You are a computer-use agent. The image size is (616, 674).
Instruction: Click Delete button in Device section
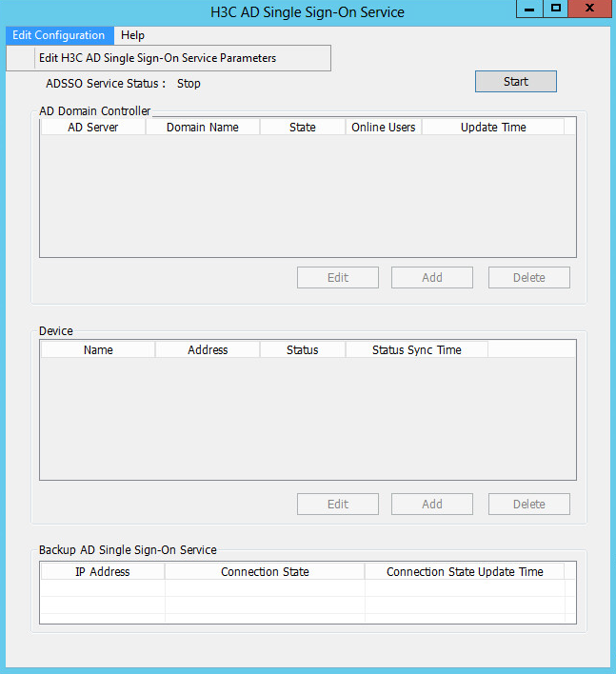click(529, 505)
